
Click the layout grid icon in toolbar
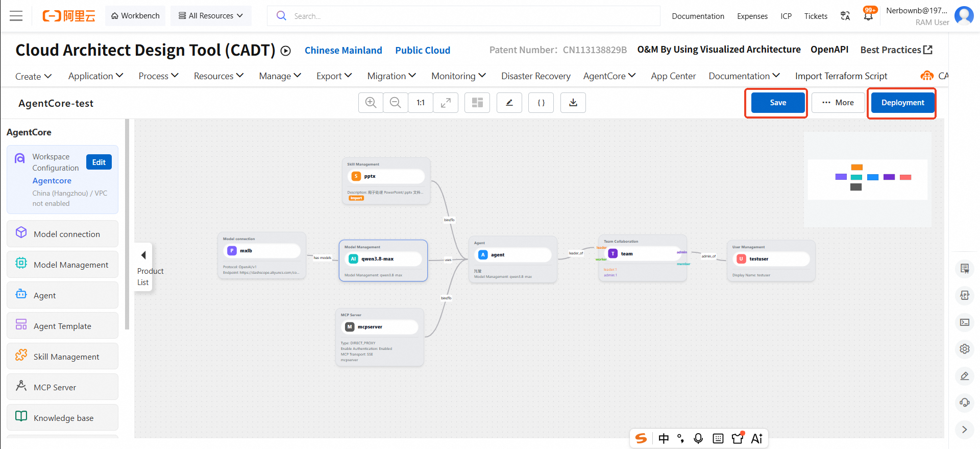[477, 103]
